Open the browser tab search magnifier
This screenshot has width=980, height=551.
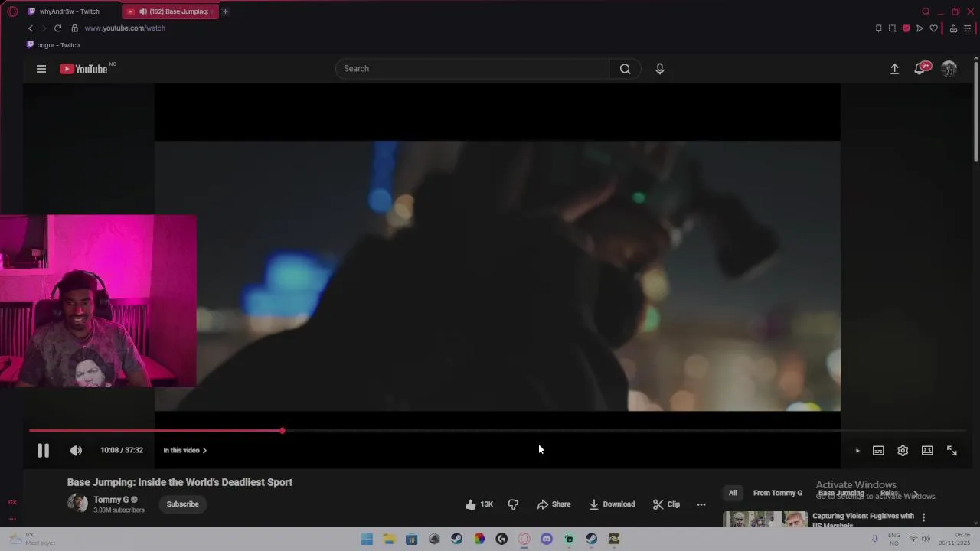[x=926, y=11]
